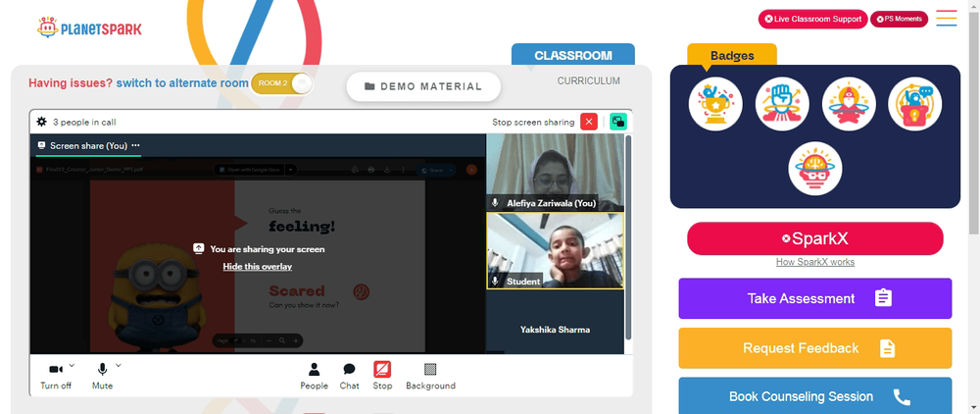Click the red stop screen sharing X
The width and height of the screenshot is (980, 414).
tap(589, 122)
